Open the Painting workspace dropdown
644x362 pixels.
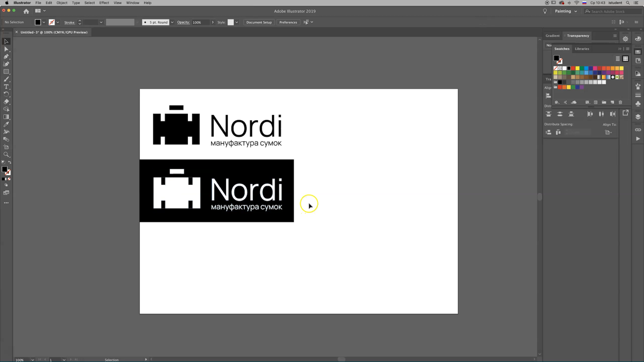click(x=566, y=11)
